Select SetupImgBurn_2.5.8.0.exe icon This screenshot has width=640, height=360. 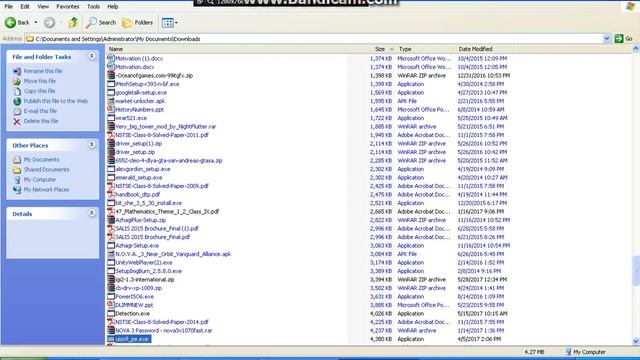click(111, 271)
